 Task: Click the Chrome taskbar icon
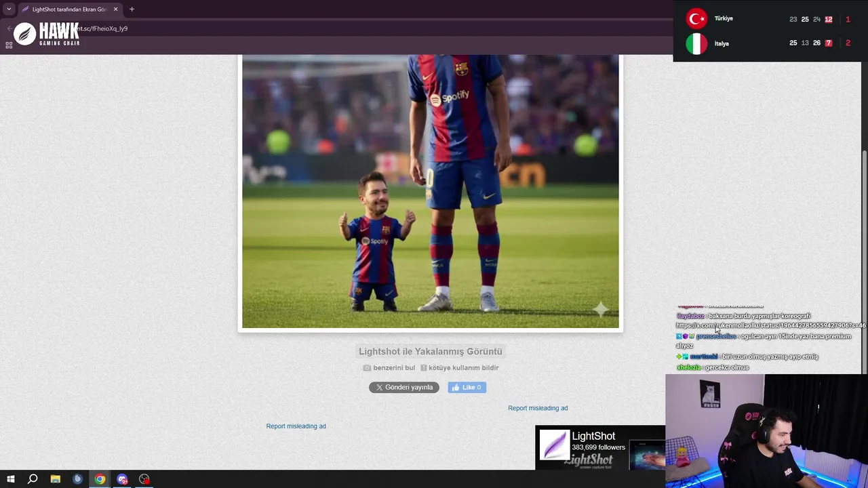100,479
